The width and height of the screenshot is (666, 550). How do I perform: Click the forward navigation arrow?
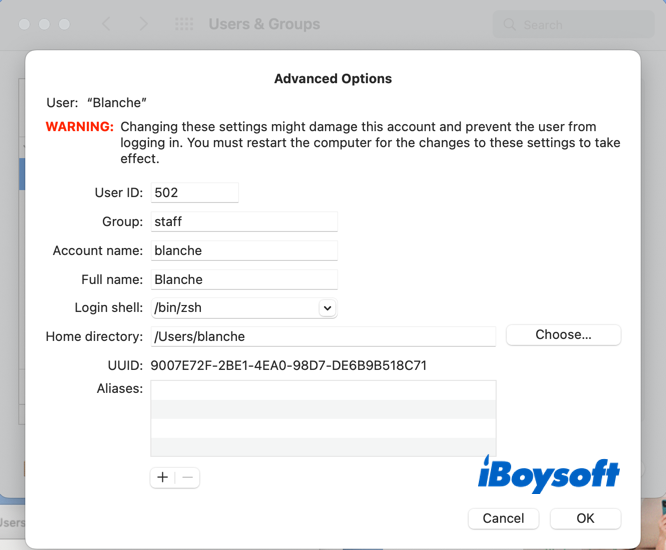click(x=143, y=24)
